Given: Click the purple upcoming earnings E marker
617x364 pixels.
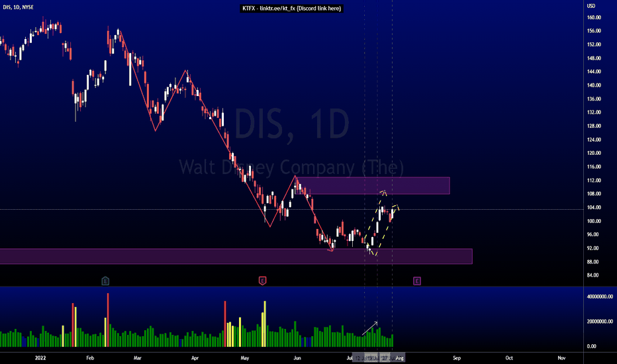Looking at the screenshot, I should click(417, 281).
